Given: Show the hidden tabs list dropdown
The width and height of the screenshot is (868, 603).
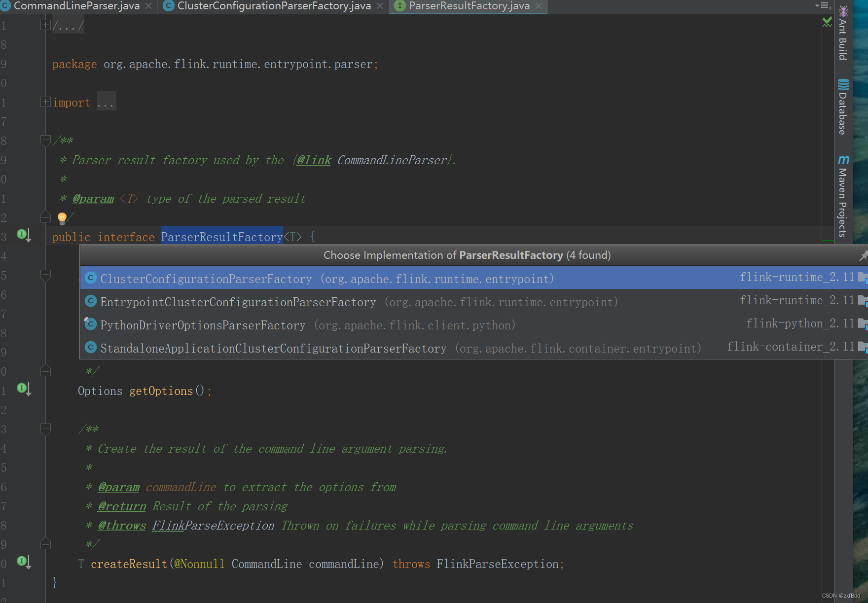Looking at the screenshot, I should tap(823, 5).
